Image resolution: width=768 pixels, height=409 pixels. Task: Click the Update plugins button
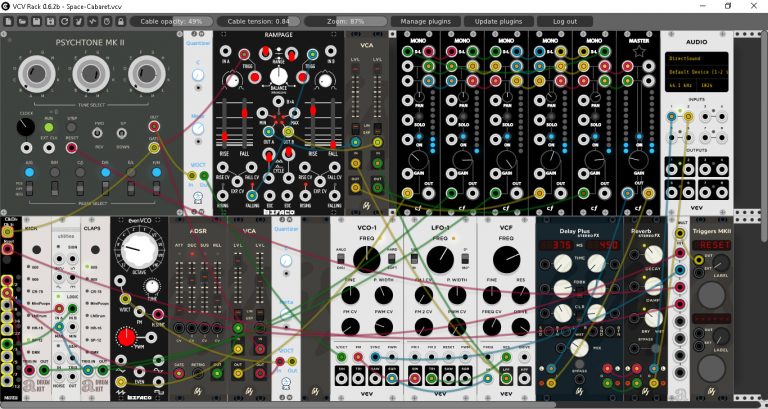(x=499, y=22)
